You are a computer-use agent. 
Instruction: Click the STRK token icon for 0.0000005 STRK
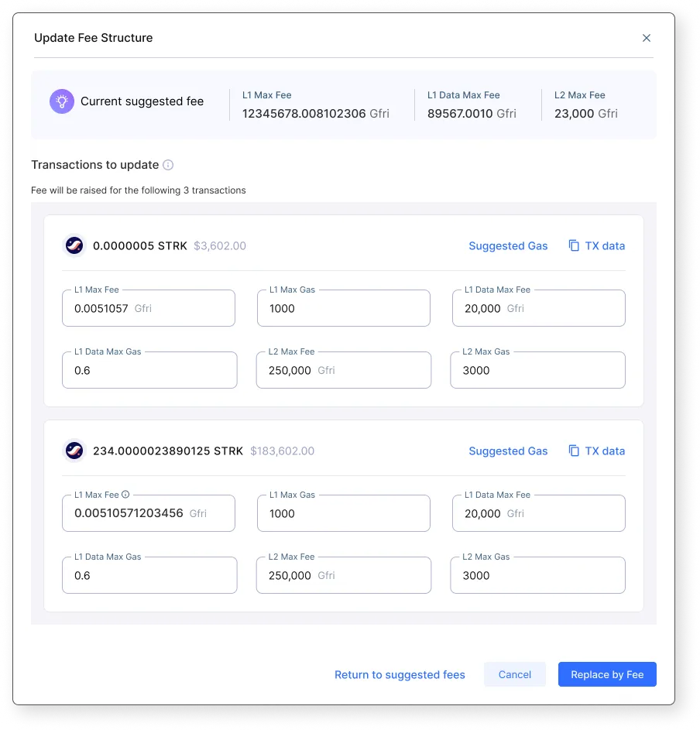point(74,245)
